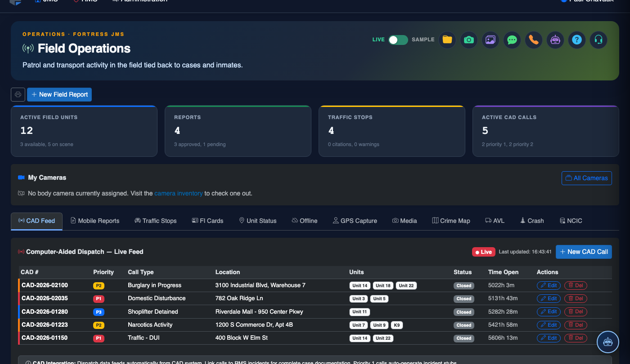
Task: Click the Traffic Stops summary card
Action: pyautogui.click(x=392, y=131)
